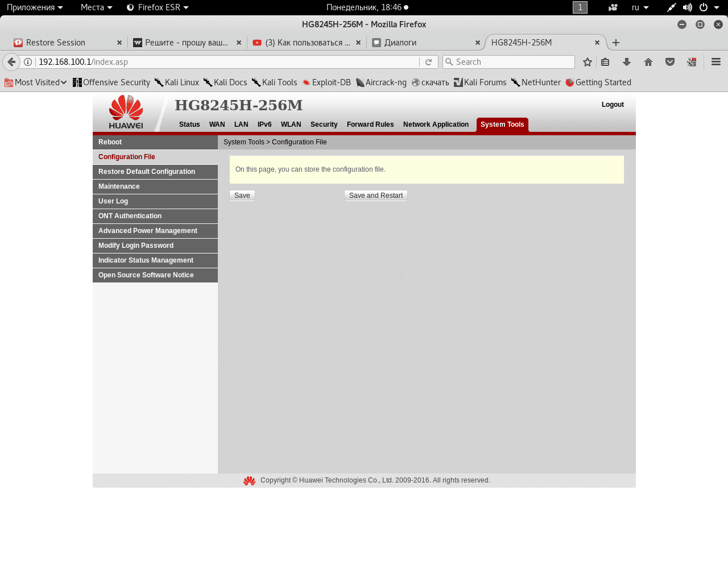Reload the page with the refresh icon
Viewport: 728px width, 582px height.
pyautogui.click(x=429, y=62)
